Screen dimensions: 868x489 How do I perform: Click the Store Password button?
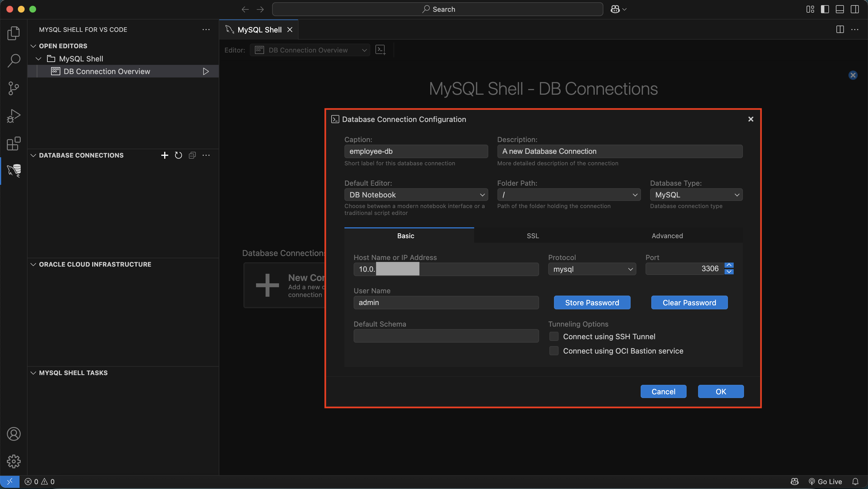[x=592, y=302]
